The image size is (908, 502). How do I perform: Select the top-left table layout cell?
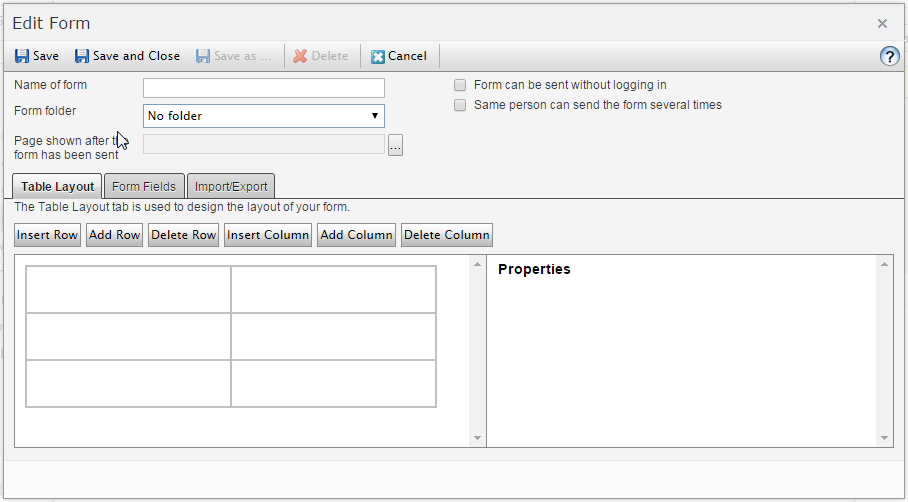coord(128,289)
